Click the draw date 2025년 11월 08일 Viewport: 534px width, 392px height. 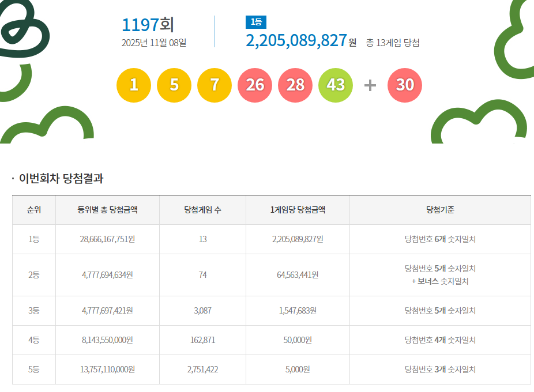[154, 43]
